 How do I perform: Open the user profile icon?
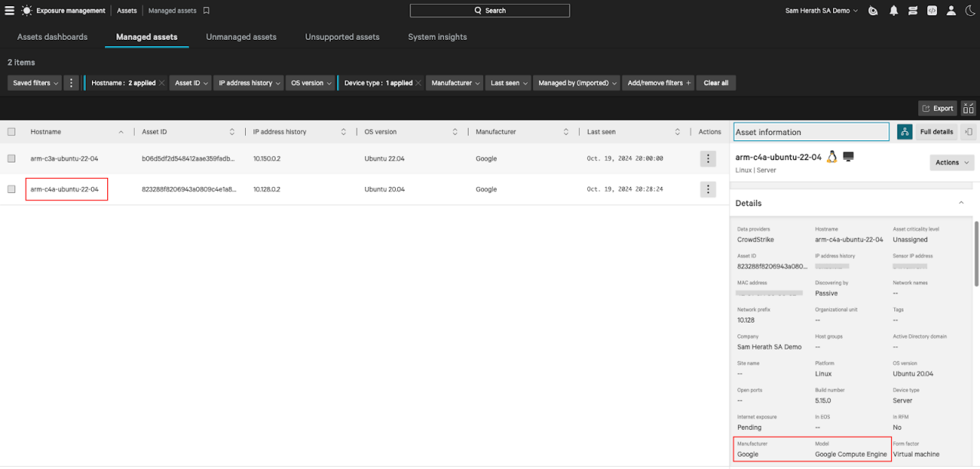(951, 11)
